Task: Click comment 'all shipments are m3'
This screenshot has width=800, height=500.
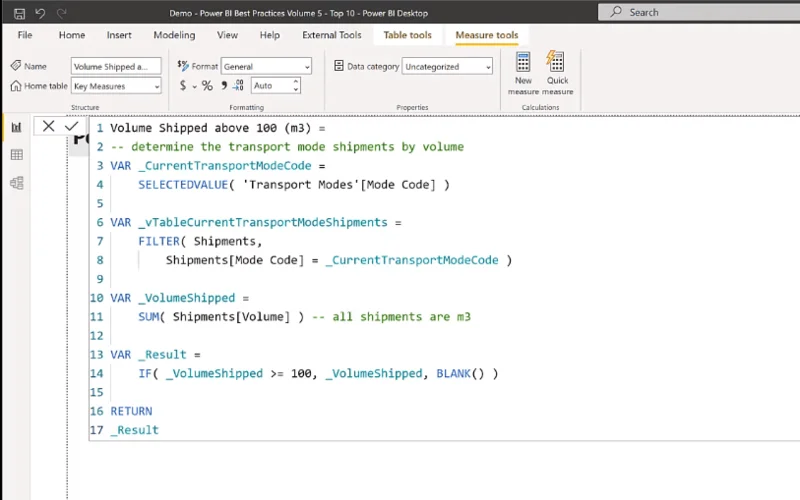Action: click(391, 316)
